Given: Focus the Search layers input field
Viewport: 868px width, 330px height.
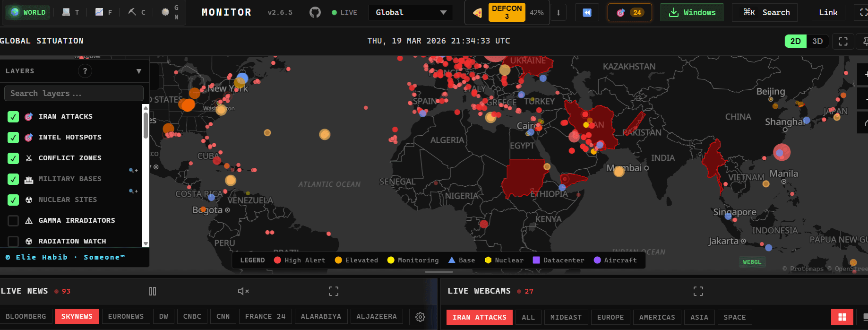Looking at the screenshot, I should (74, 93).
